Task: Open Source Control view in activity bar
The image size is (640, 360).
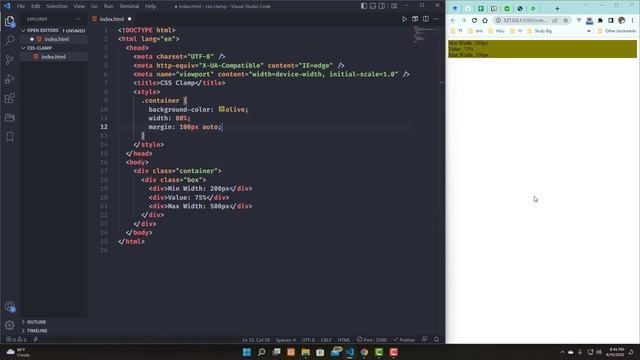Action: coord(10,60)
